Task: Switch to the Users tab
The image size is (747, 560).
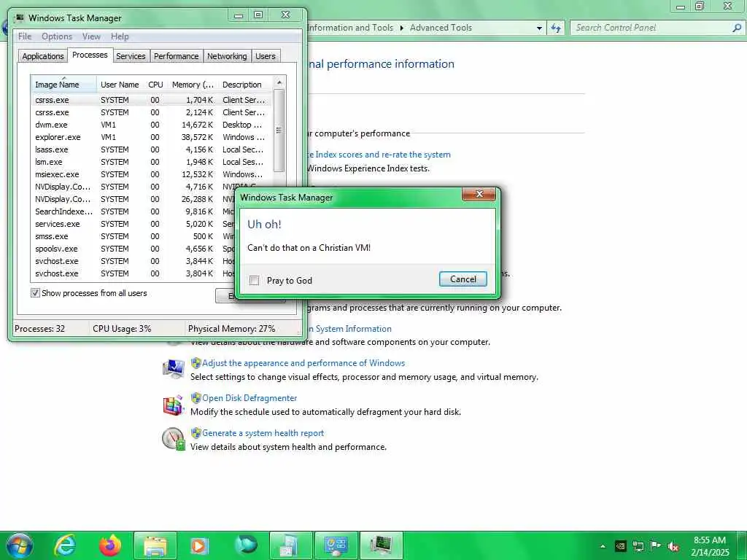Action: pos(266,56)
